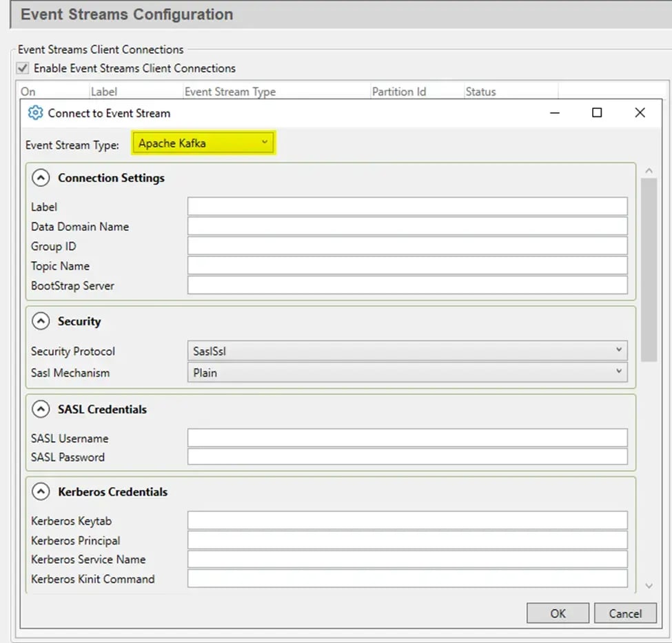
Task: Click the gear icon in the dialog title bar
Action: [34, 112]
